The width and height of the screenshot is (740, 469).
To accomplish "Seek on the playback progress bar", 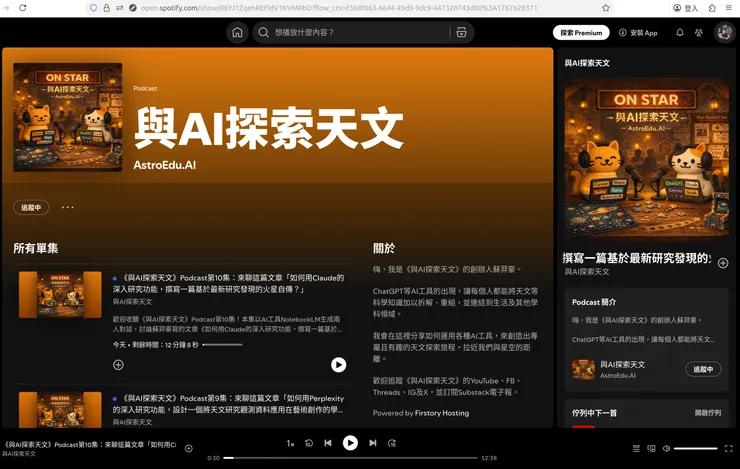I will (x=350, y=458).
